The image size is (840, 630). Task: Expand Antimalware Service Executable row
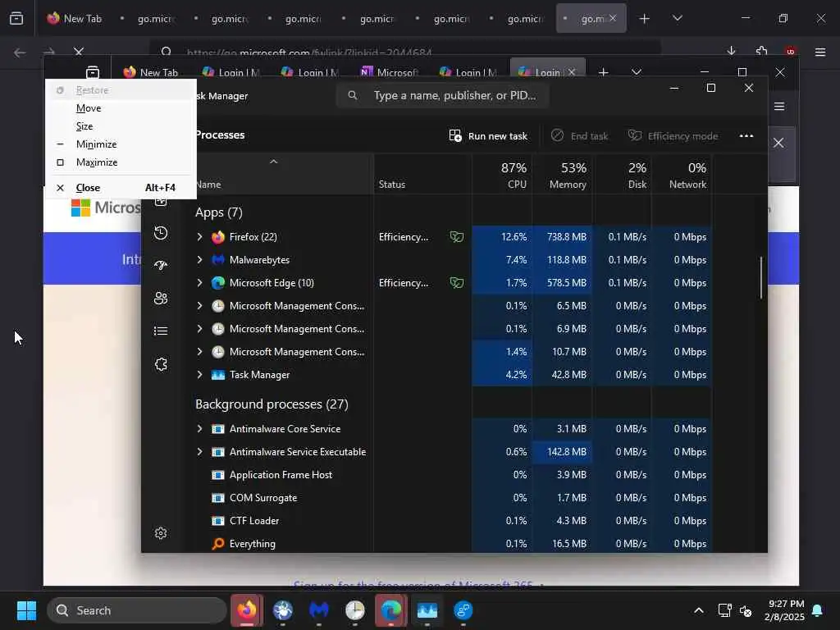(200, 452)
